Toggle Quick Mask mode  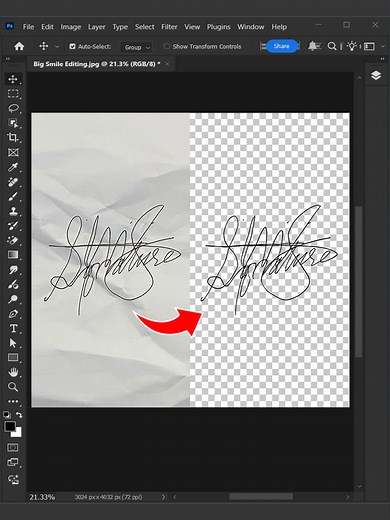[x=13, y=447]
